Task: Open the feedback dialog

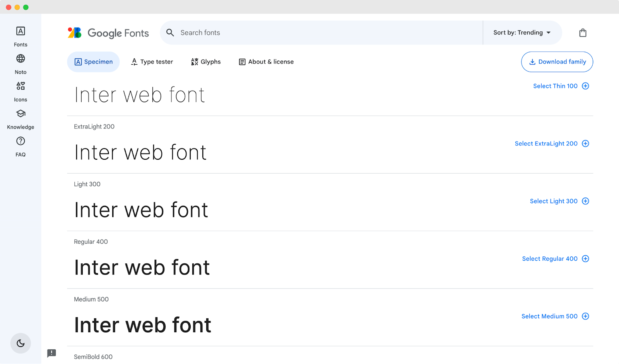Action: click(x=51, y=353)
